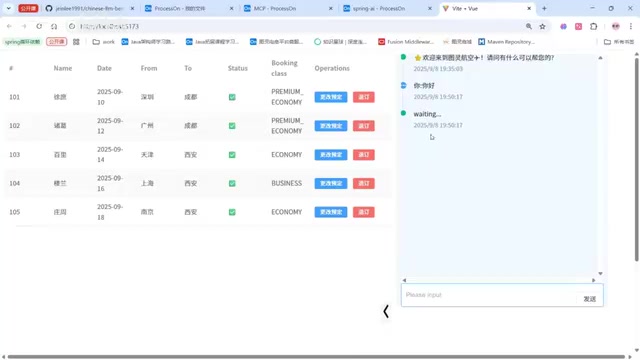Toggle status checkbox for booking 103
Screen dimensions: 640x360
232,155
